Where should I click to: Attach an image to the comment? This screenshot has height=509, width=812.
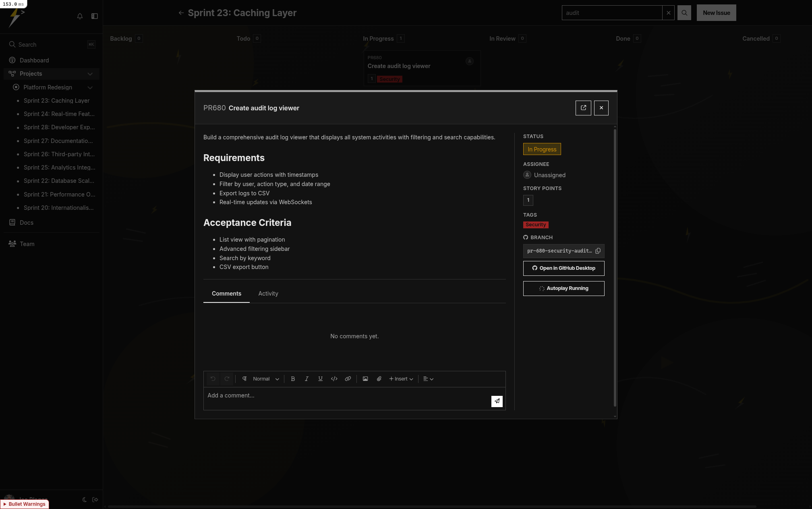[x=365, y=379]
